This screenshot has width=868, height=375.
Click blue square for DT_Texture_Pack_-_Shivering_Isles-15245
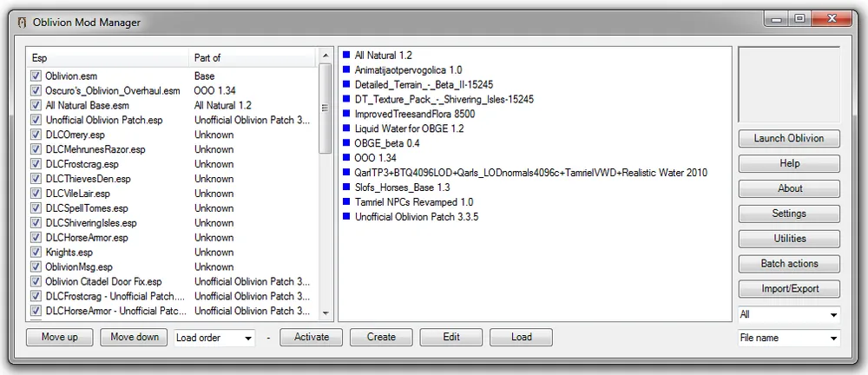click(346, 99)
